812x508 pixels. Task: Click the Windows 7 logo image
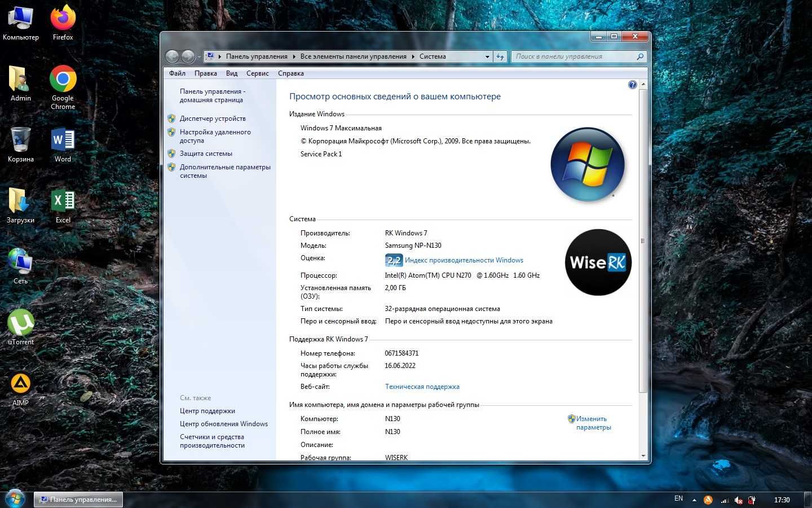click(x=588, y=164)
